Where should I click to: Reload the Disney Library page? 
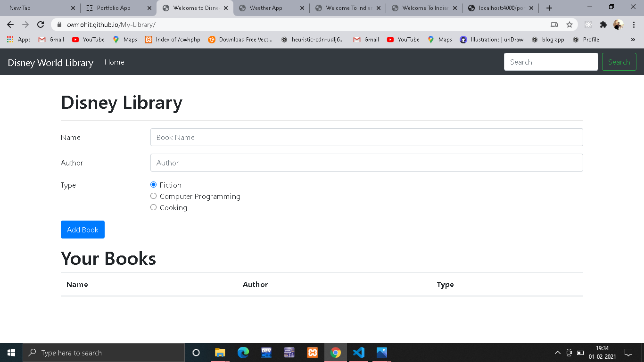41,25
